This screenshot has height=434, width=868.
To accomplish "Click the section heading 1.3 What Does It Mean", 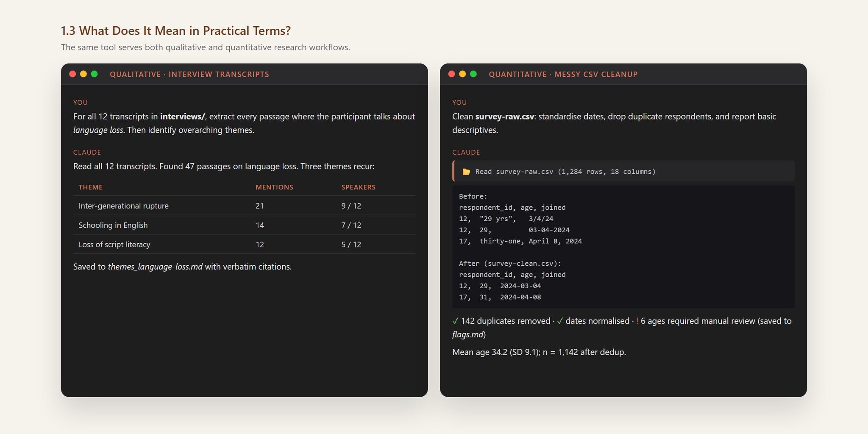I will [176, 31].
